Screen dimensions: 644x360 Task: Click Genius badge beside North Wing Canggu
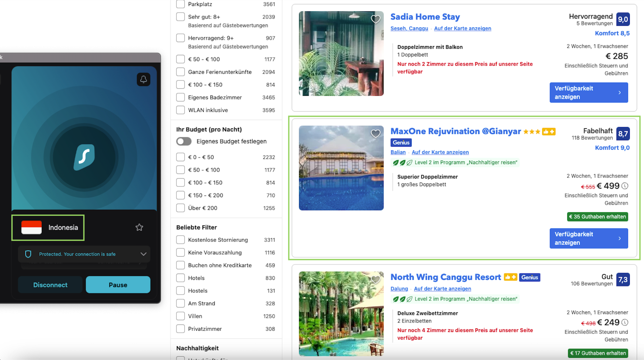(x=530, y=277)
